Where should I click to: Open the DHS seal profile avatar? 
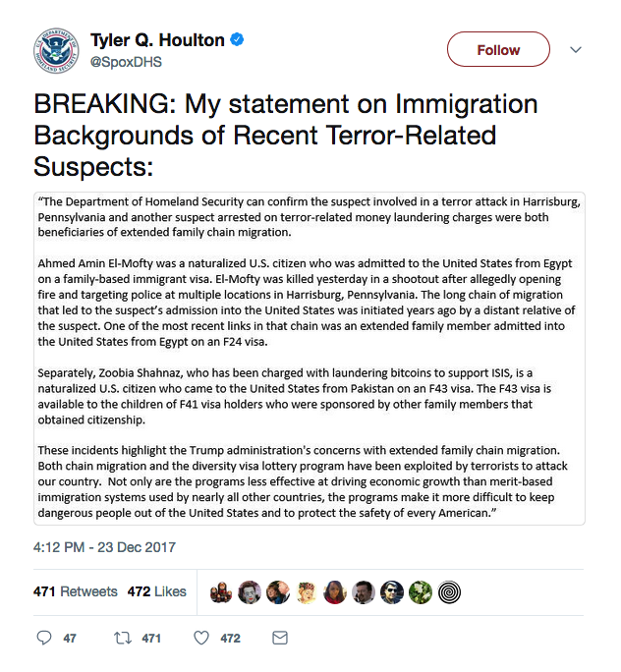[56, 50]
